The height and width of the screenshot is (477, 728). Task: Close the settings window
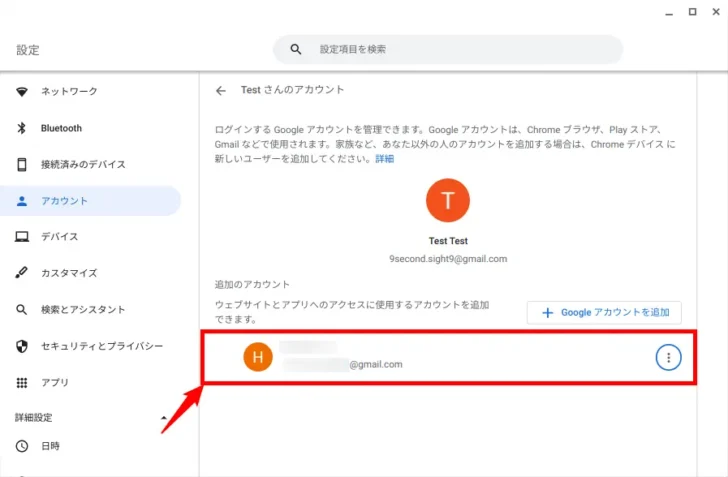716,12
